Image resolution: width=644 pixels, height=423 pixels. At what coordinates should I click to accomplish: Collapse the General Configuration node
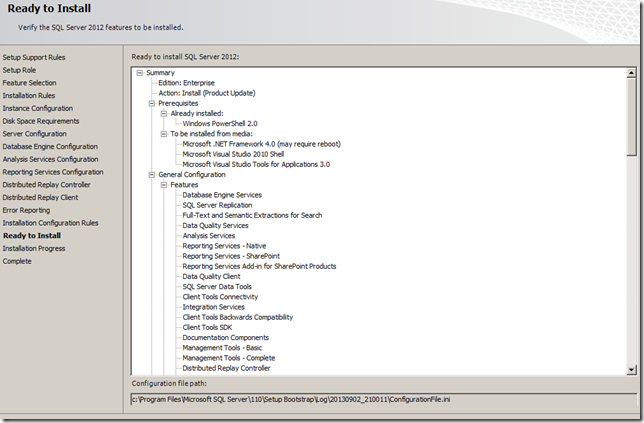pos(152,175)
